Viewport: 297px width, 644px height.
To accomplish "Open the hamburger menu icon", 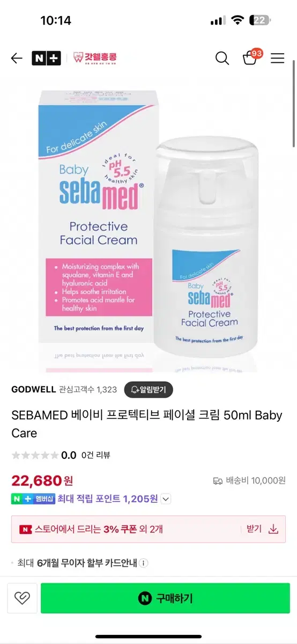I will 277,58.
